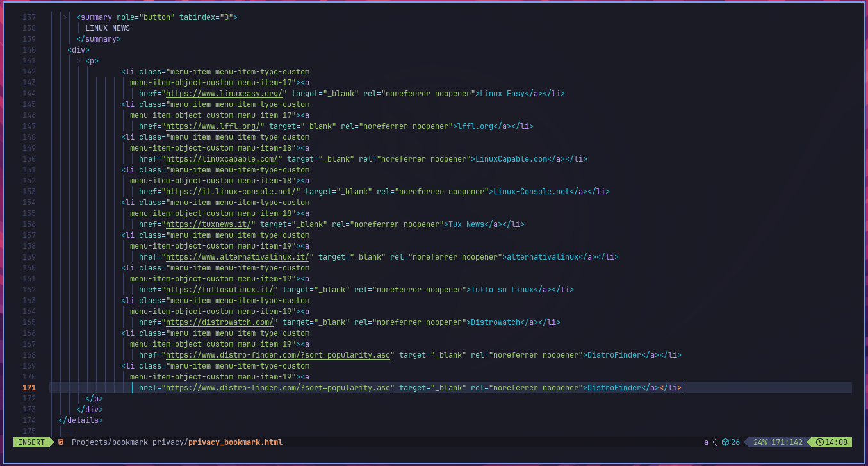Open the https://linuxcapable.com/ link
The height and width of the screenshot is (466, 868).
point(222,159)
